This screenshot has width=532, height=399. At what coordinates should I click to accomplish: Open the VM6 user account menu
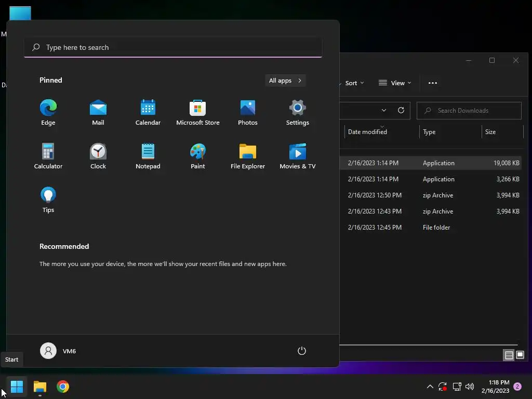[x=58, y=351]
